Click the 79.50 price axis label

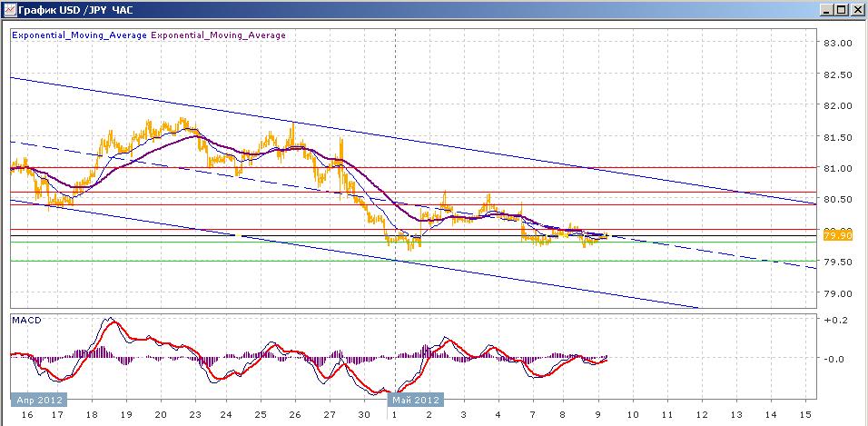840,262
